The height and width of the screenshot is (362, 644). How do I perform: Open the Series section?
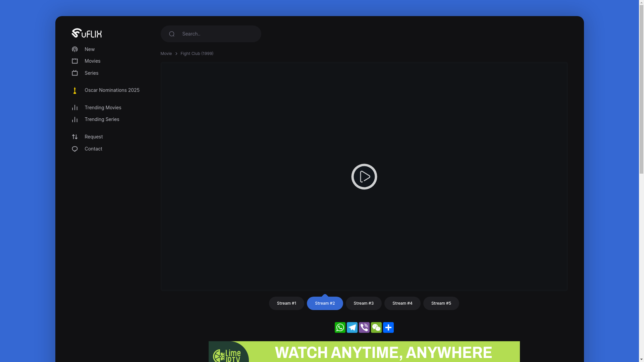(92, 73)
